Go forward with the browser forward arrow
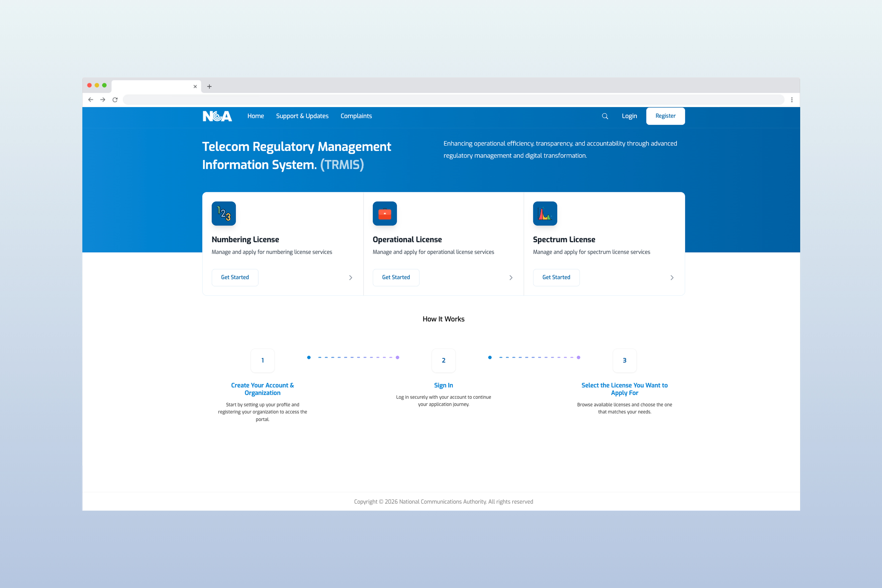The height and width of the screenshot is (588, 882). pyautogui.click(x=103, y=100)
